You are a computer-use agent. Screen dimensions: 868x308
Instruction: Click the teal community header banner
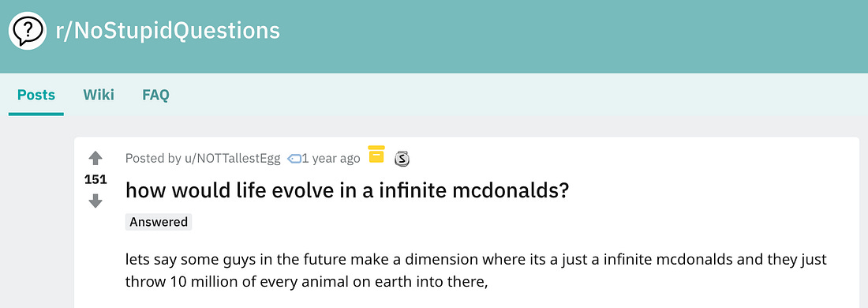coord(434,36)
